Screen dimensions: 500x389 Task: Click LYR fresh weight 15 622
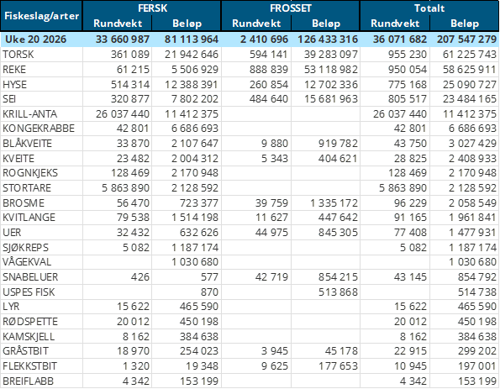pyautogui.click(x=133, y=306)
